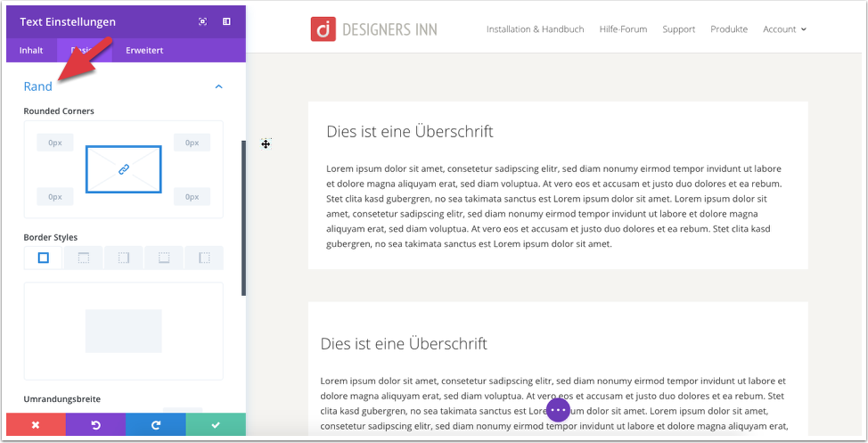This screenshot has width=868, height=443.
Task: Click the top-left corner radius field
Action: 54,143
